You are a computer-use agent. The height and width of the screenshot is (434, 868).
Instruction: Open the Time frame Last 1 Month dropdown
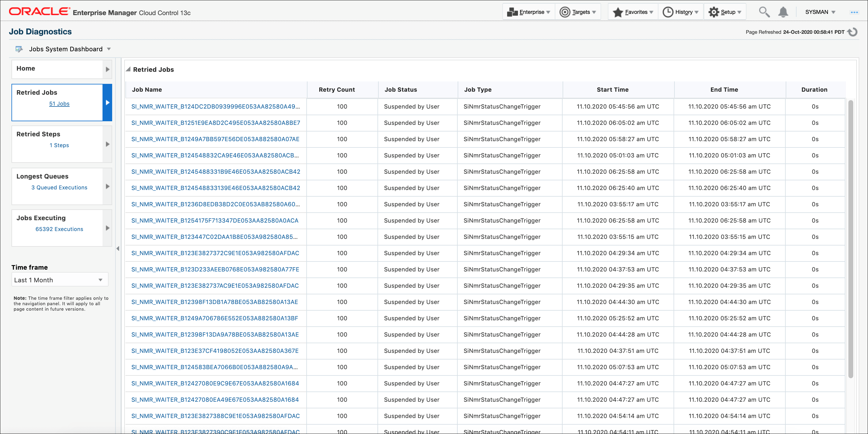click(60, 280)
